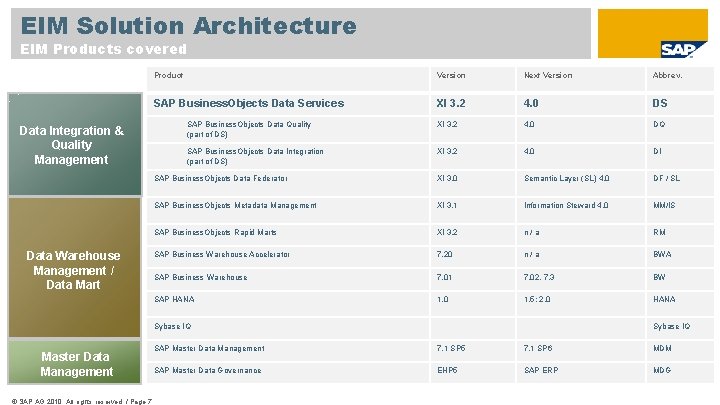Click SAP BusinessObjects Metadata Management entry
The height and width of the screenshot is (405, 720).
click(x=235, y=205)
